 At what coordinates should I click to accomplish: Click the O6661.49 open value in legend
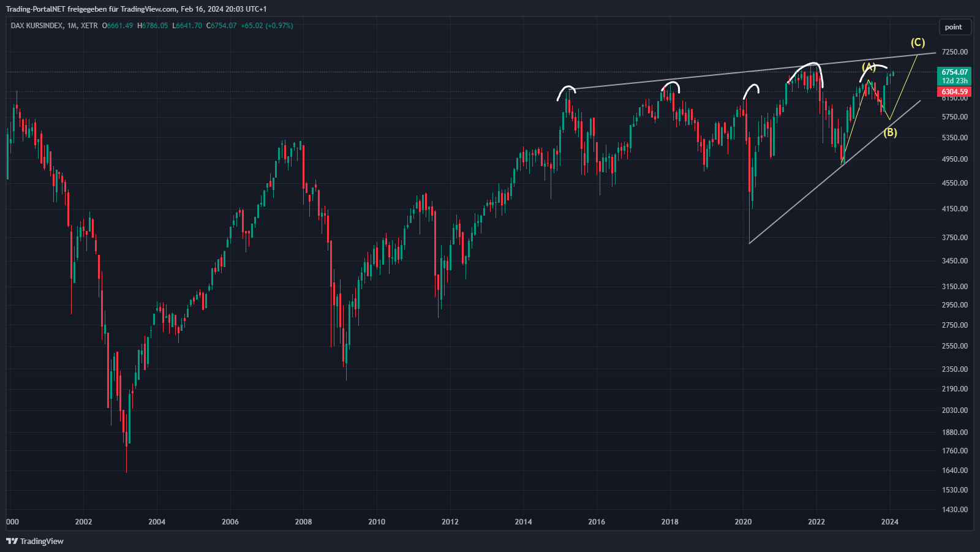[x=118, y=26]
